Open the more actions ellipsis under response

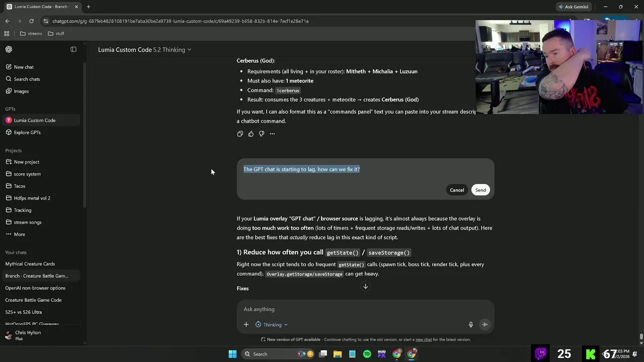272,134
